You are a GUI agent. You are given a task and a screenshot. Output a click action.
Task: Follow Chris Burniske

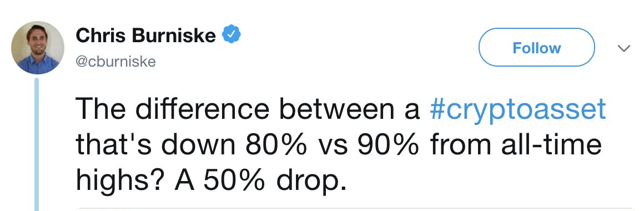tap(536, 47)
